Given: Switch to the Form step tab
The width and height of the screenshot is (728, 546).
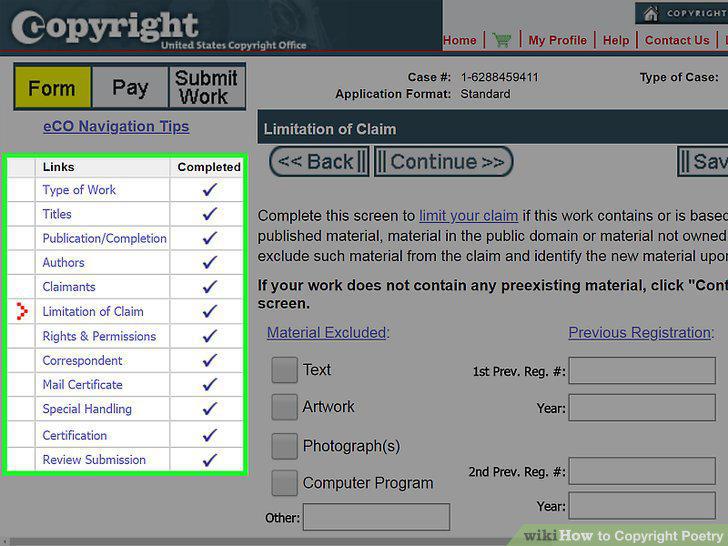Looking at the screenshot, I should point(52,87).
